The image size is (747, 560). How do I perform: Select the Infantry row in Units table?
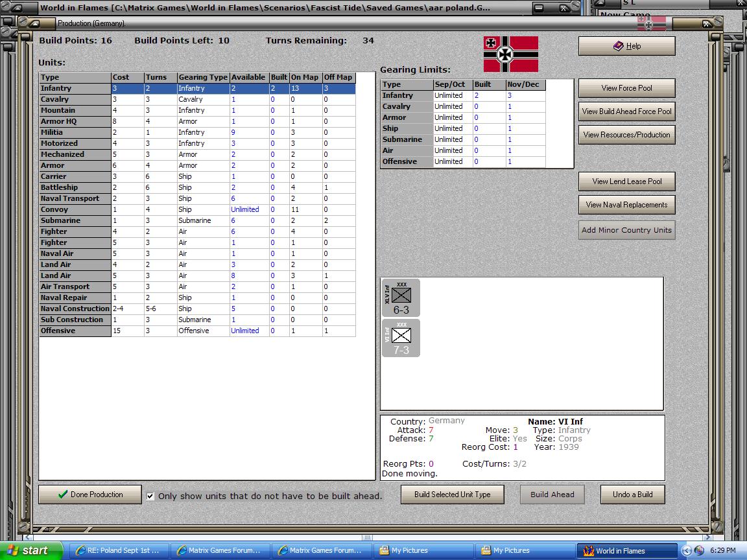click(x=197, y=88)
